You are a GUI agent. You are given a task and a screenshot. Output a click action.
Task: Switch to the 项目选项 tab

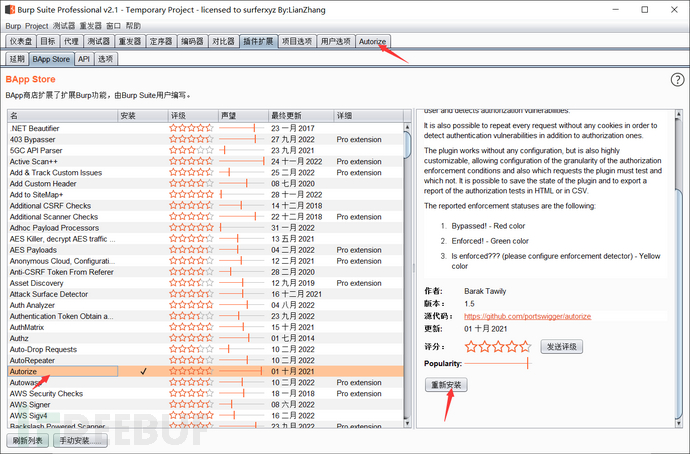[x=297, y=41]
